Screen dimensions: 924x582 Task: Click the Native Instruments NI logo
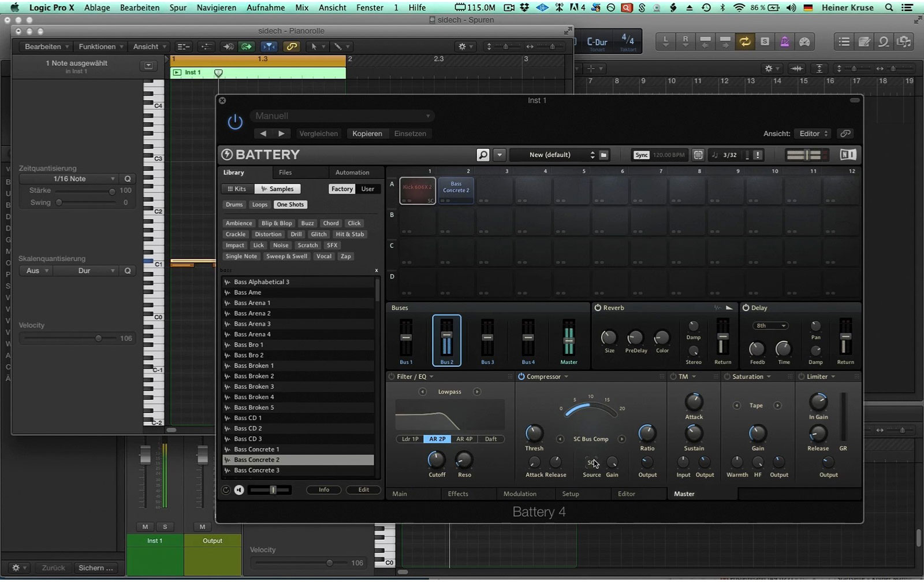848,155
